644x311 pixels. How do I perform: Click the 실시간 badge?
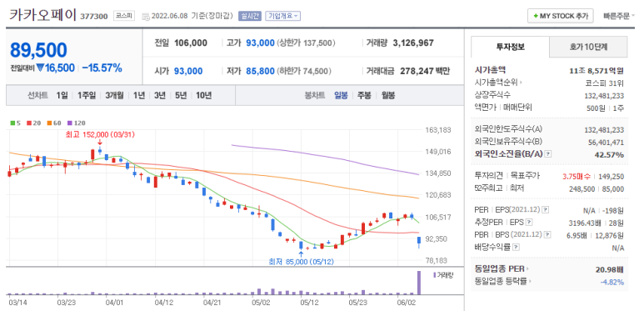pos(249,16)
